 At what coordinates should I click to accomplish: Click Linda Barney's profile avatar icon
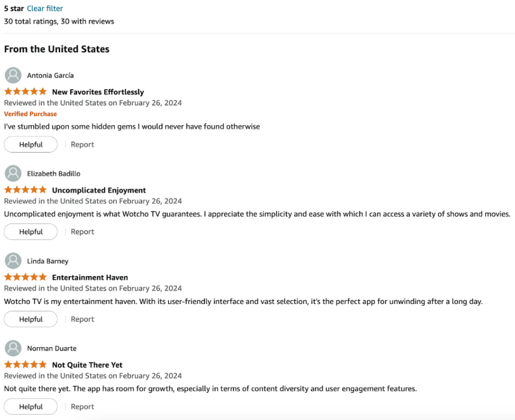pyautogui.click(x=13, y=261)
